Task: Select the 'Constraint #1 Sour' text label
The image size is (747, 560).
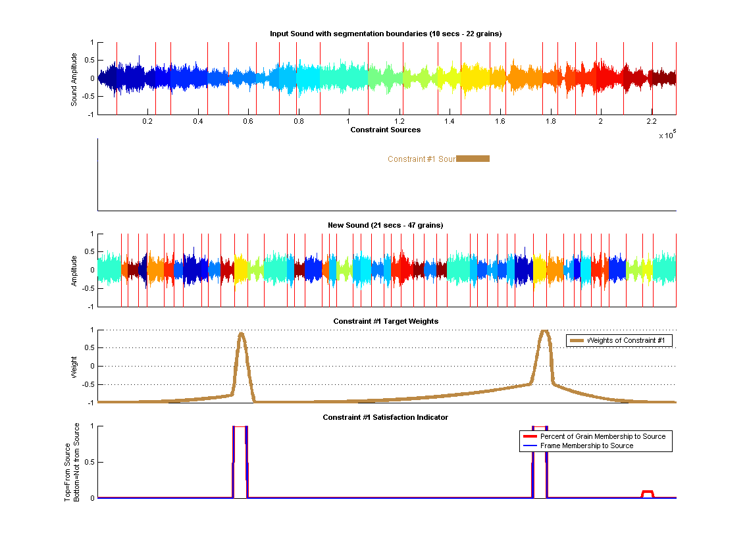Action: click(x=421, y=159)
